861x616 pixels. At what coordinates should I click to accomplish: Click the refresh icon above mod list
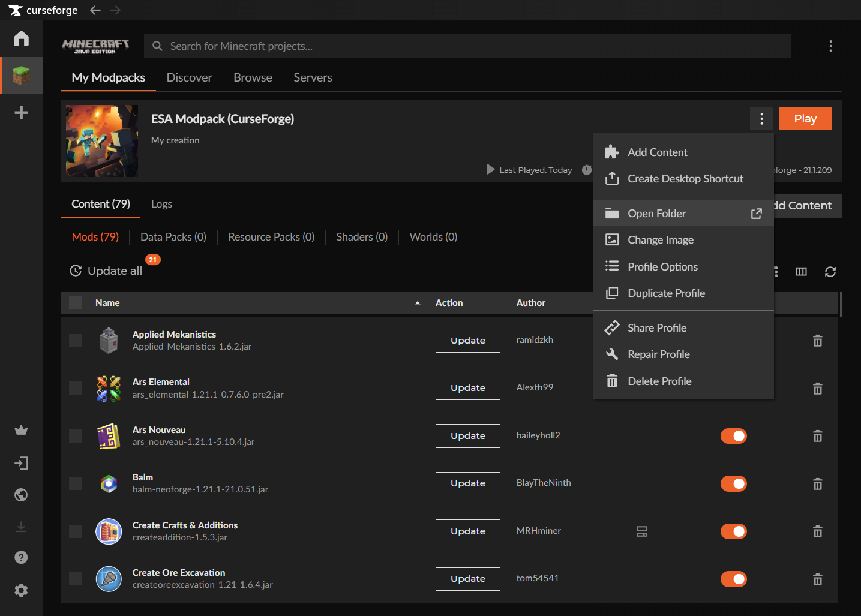click(x=830, y=272)
